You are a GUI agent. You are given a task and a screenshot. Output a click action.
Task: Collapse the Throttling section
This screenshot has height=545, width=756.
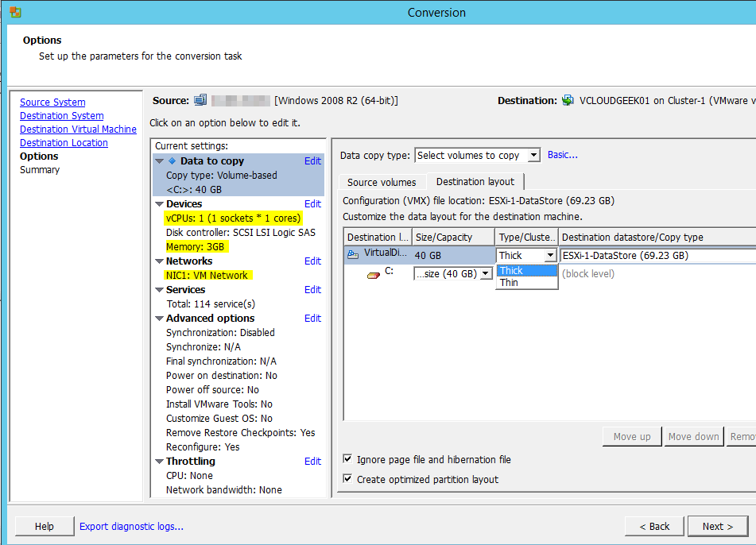[160, 461]
